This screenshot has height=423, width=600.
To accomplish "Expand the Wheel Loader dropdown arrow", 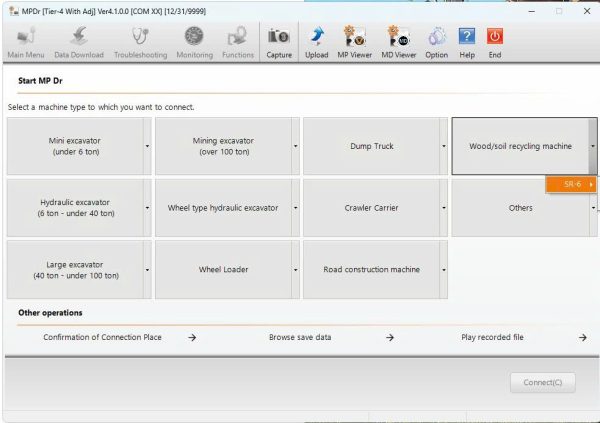I will [x=295, y=269].
